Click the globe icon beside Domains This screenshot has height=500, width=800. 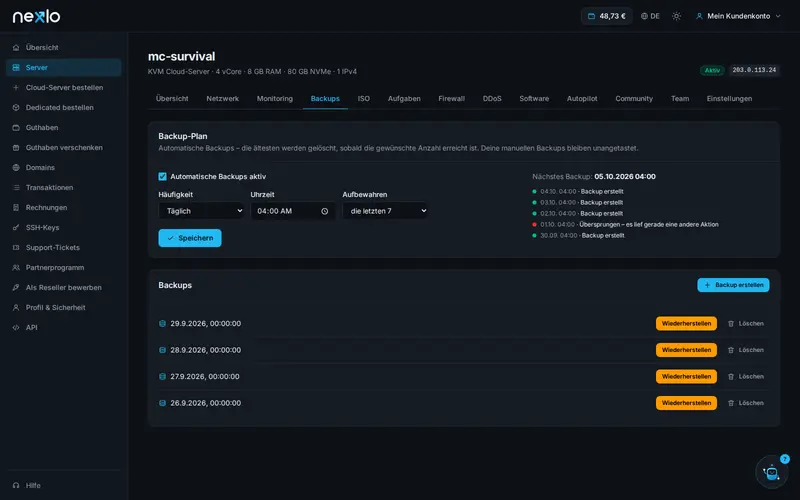16,167
